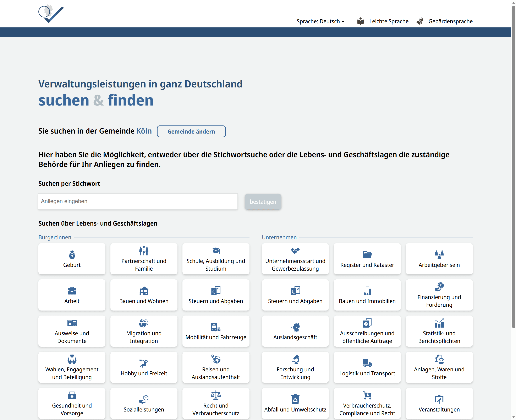516x420 pixels.
Task: Open the briefcase Arbeit tile icon
Action: click(72, 291)
